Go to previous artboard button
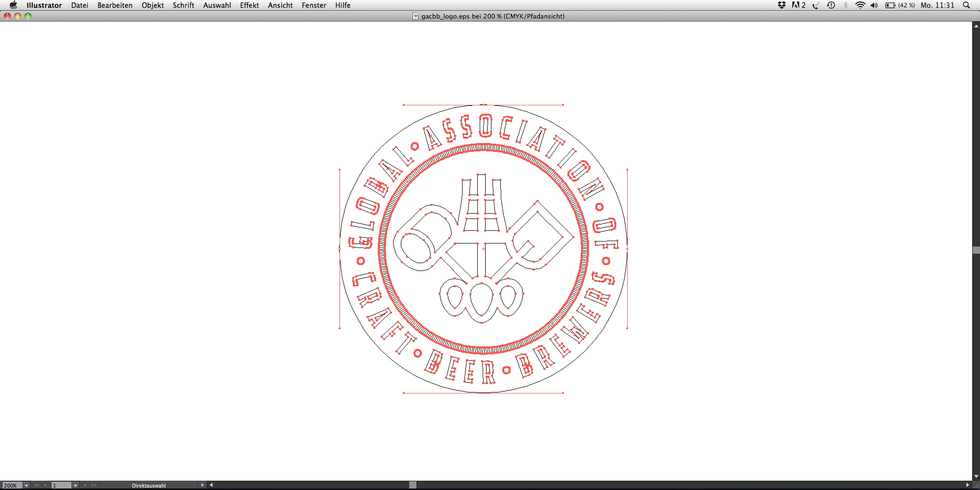The width and height of the screenshot is (980, 490). coord(45,485)
